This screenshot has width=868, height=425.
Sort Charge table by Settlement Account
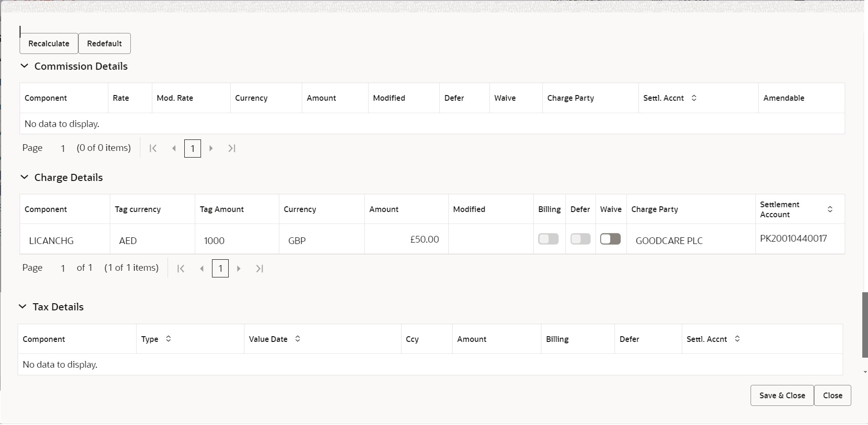(x=830, y=209)
